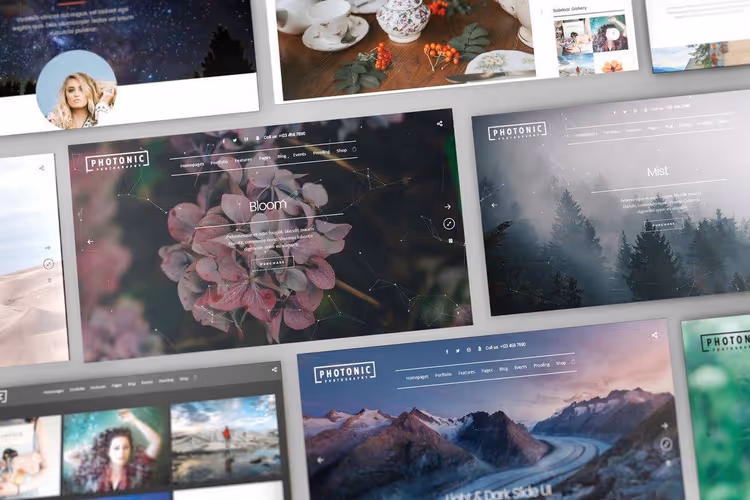Click the PHOTONIC logo on the Bloom page
Image resolution: width=750 pixels, height=500 pixels.
[117, 161]
